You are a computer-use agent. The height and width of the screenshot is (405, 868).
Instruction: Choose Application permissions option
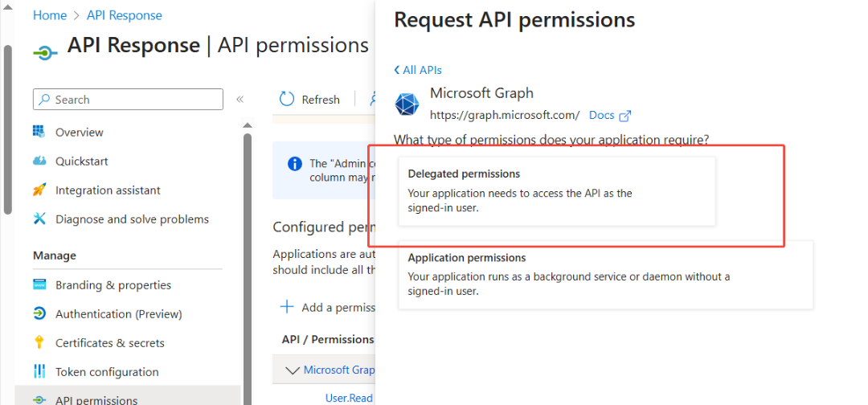(x=605, y=276)
